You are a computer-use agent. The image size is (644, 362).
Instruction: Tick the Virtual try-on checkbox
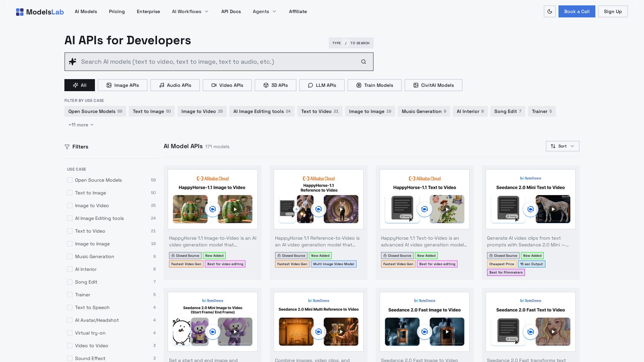[70, 333]
